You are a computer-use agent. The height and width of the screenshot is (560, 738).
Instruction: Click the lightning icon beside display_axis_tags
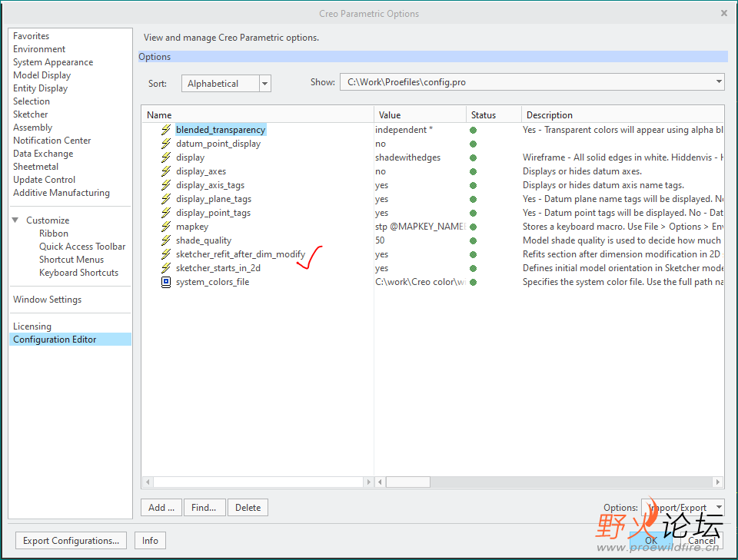click(x=166, y=185)
